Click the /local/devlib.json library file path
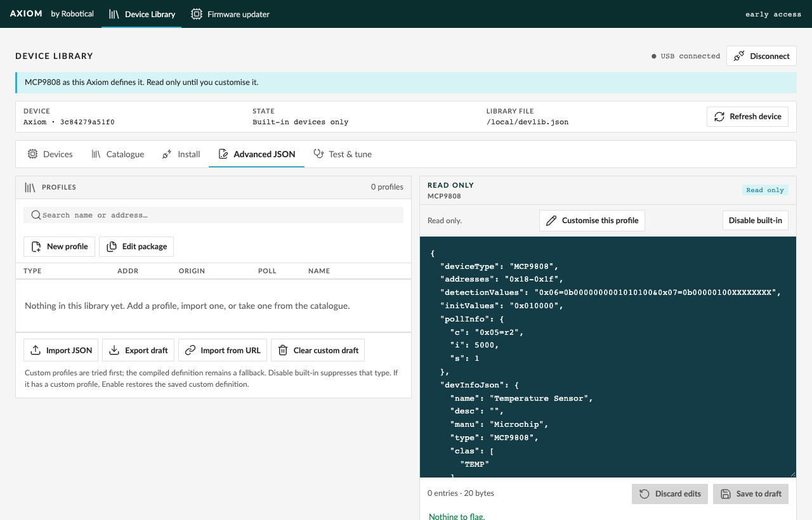 pyautogui.click(x=527, y=122)
